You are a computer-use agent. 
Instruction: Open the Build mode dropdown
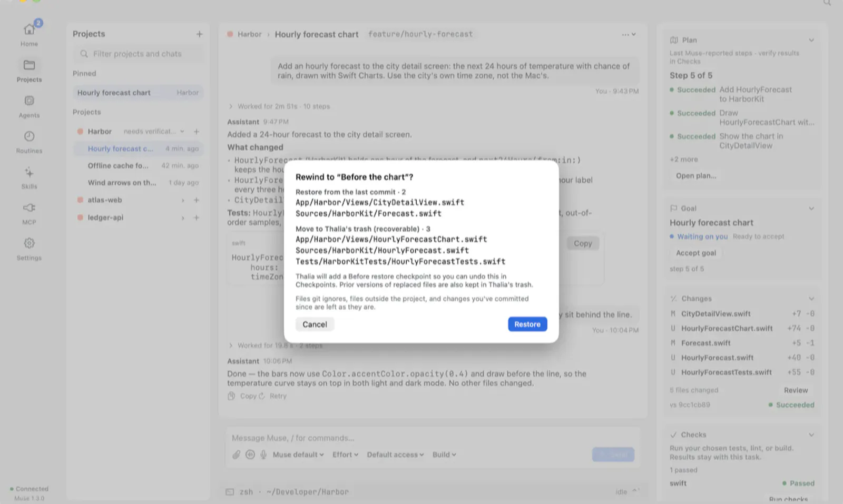tap(444, 454)
